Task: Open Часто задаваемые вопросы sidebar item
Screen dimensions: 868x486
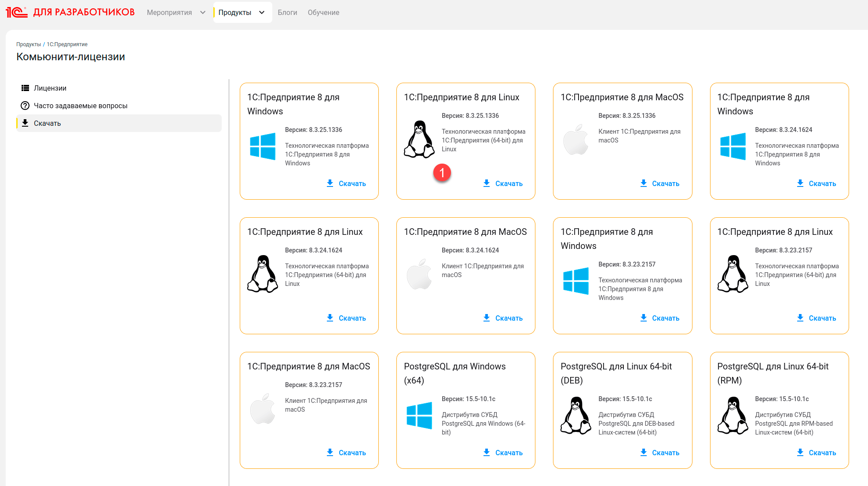Action: coord(81,106)
